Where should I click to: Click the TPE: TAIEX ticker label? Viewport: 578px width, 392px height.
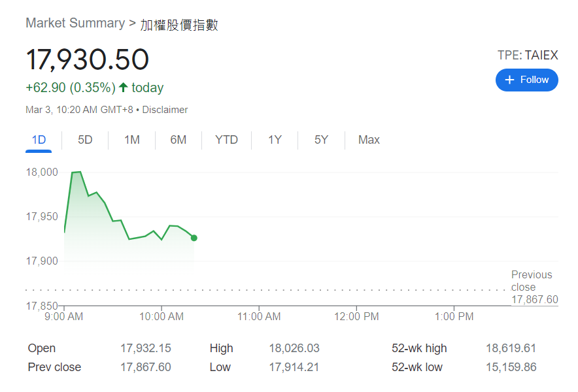click(x=528, y=55)
